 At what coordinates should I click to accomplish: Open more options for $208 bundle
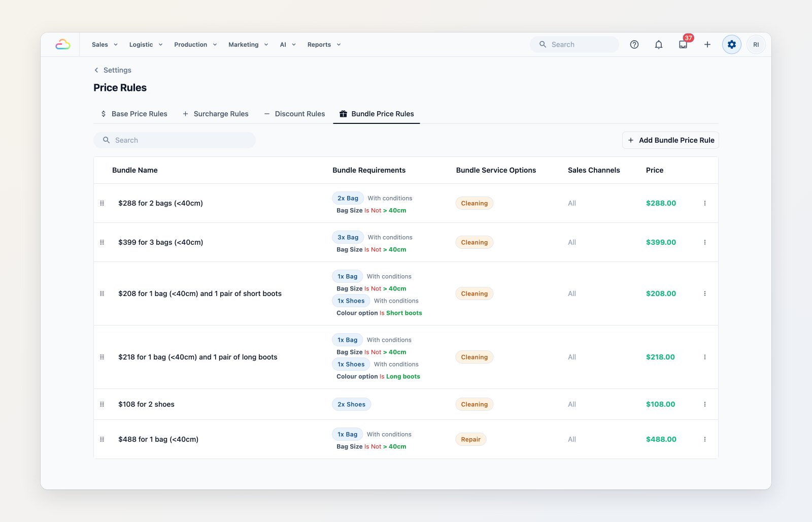pos(705,293)
